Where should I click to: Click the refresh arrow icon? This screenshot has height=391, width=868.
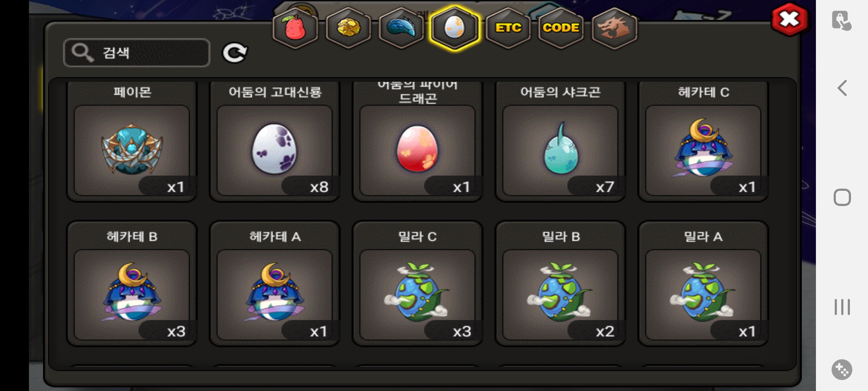[x=234, y=53]
